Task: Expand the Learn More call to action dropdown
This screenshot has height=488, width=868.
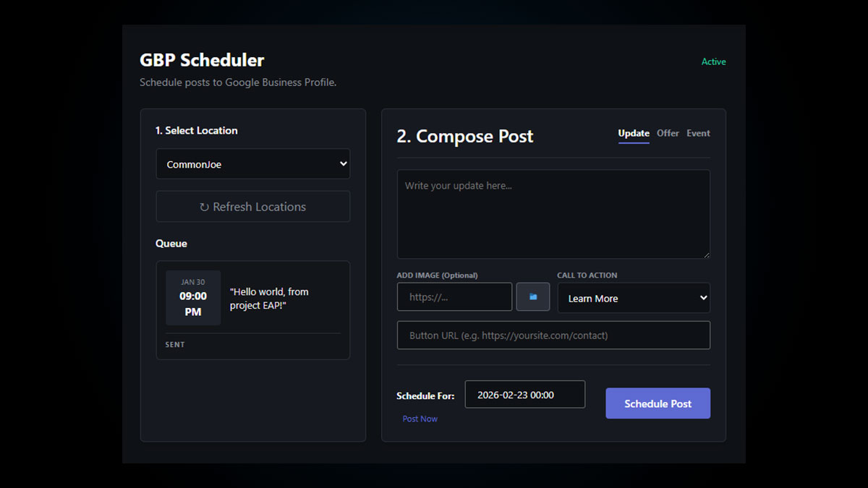Action: tap(633, 298)
